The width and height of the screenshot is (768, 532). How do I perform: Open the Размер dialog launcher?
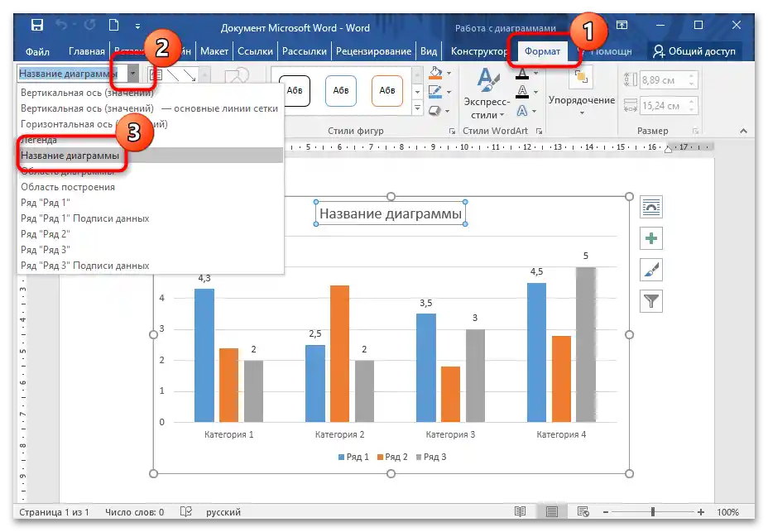pyautogui.click(x=694, y=131)
